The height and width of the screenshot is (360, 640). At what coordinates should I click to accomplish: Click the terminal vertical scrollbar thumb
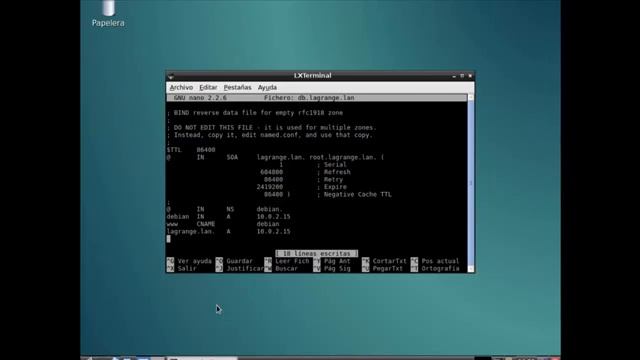pos(471,183)
